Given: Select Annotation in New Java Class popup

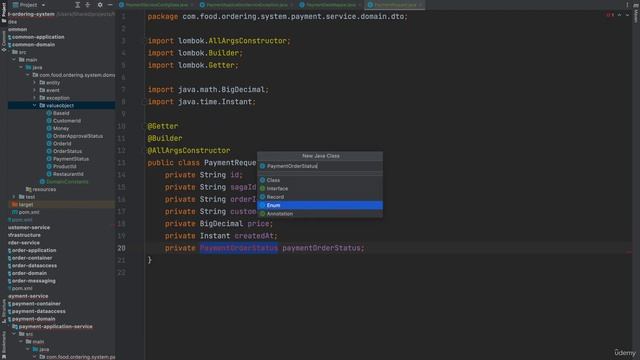Looking at the screenshot, I should coord(320,214).
